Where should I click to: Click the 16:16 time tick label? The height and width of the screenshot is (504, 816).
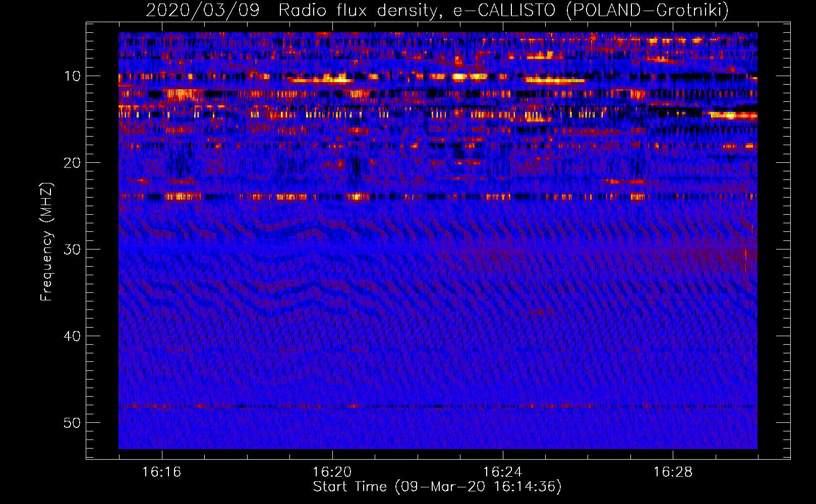[161, 472]
